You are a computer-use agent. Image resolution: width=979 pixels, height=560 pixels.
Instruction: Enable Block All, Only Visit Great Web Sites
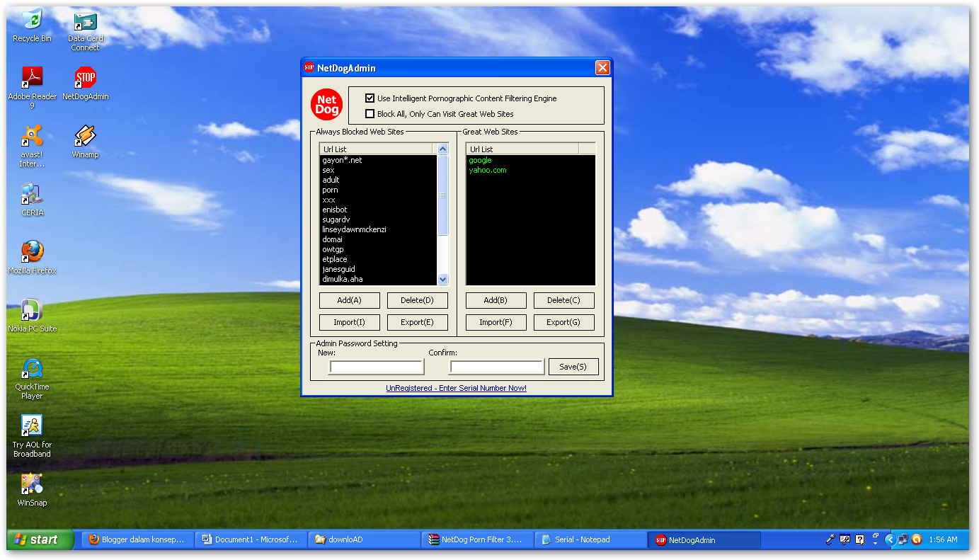(370, 114)
